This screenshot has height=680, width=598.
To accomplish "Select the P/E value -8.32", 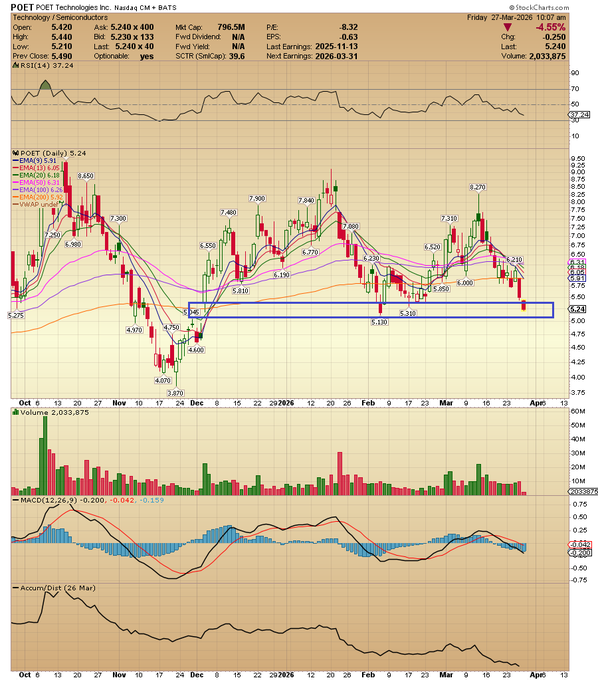I will tap(348, 27).
